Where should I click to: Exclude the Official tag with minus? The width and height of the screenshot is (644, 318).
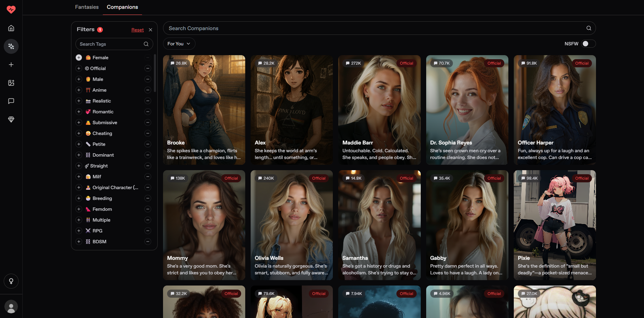pos(148,68)
